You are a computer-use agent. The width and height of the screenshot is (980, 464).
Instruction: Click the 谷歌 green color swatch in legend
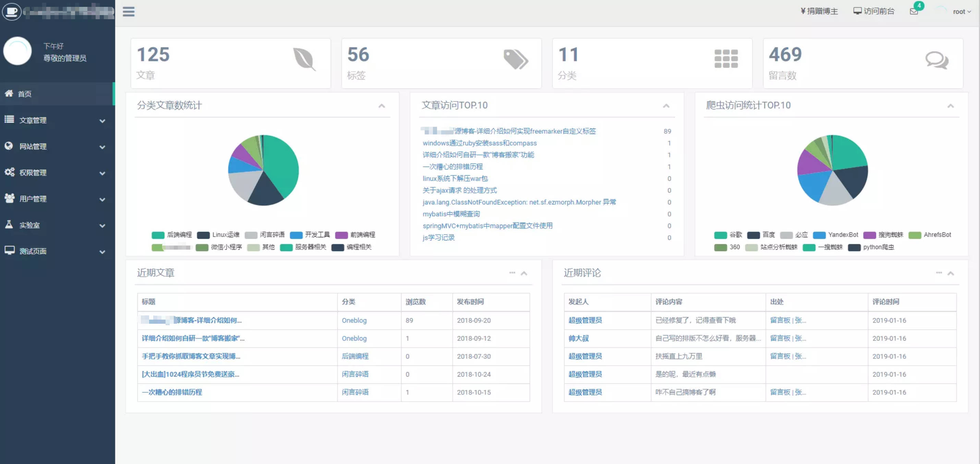pyautogui.click(x=720, y=235)
